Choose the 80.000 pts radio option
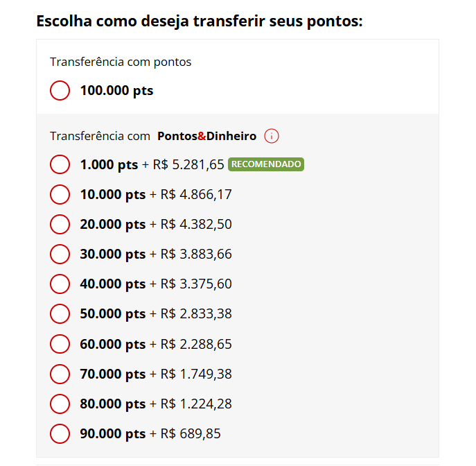 [60, 404]
